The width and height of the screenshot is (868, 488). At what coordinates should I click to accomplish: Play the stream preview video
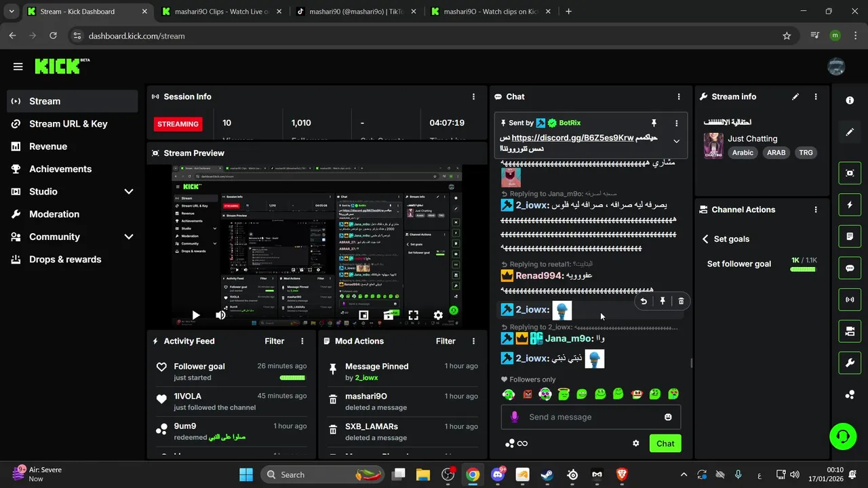tap(195, 315)
